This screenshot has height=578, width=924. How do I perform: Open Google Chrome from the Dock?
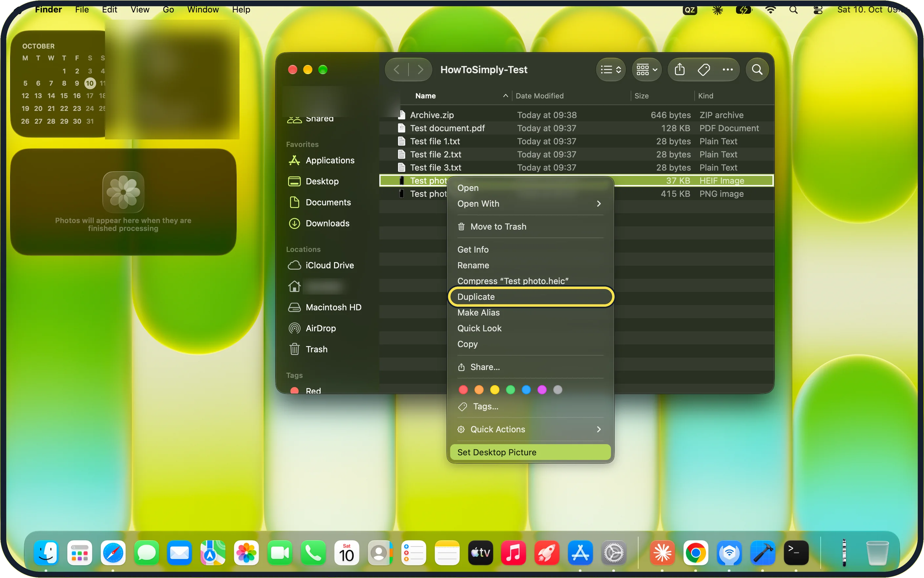(695, 553)
